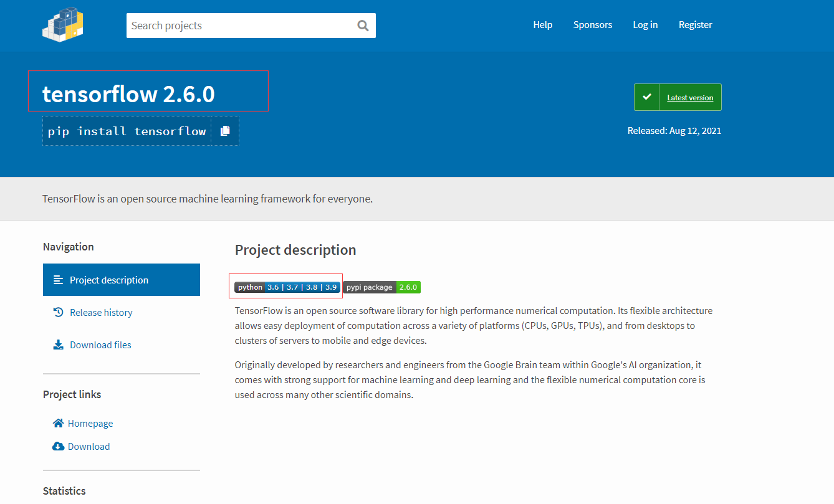This screenshot has width=834, height=504.
Task: Click the PyPI logo in the header
Action: point(63,25)
